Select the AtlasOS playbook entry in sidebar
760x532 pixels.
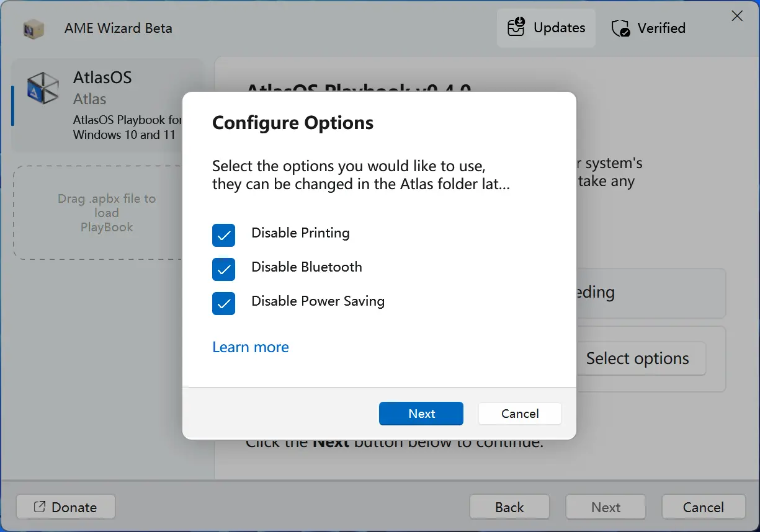pos(107,105)
